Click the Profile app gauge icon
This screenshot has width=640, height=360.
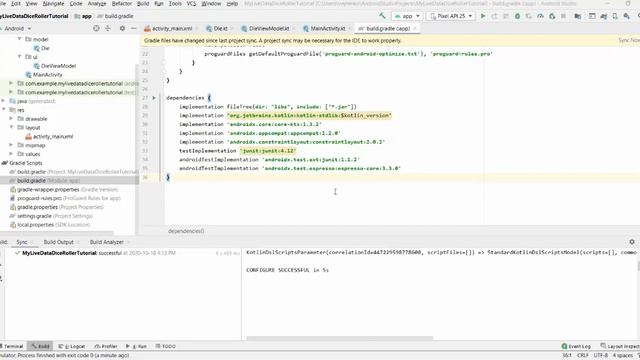tap(540, 16)
